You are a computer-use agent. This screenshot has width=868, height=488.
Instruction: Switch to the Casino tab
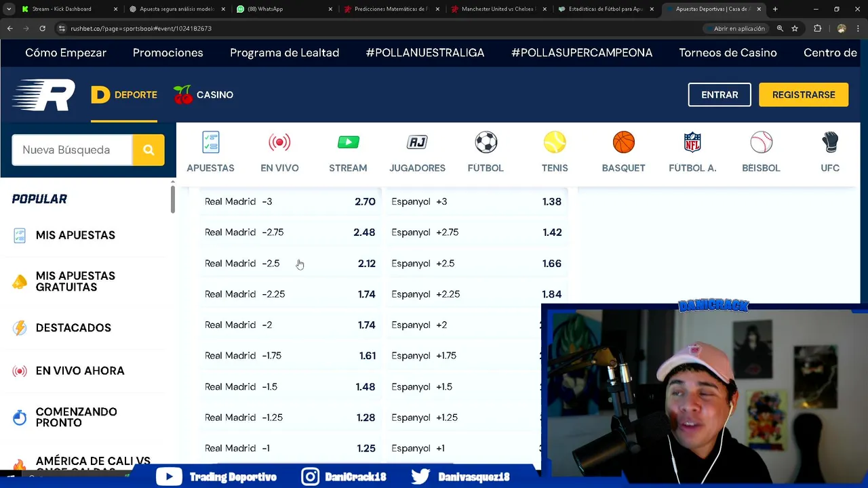point(203,95)
